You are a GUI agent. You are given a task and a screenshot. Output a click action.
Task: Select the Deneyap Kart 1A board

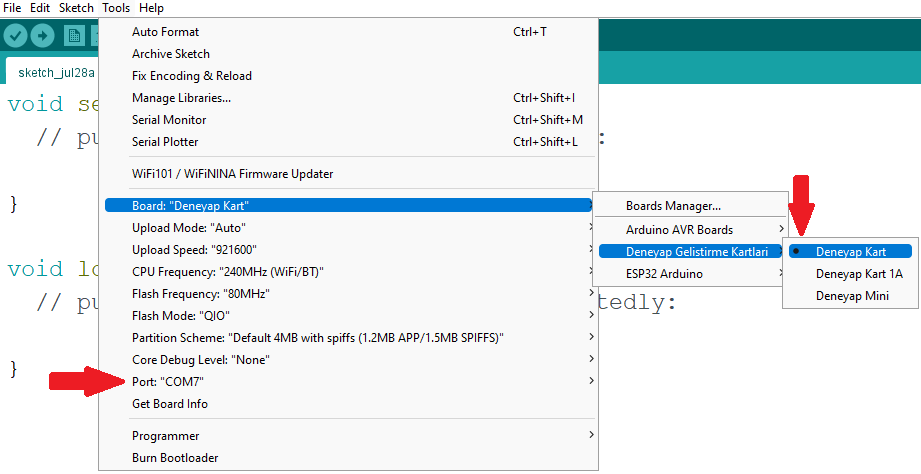click(x=851, y=274)
